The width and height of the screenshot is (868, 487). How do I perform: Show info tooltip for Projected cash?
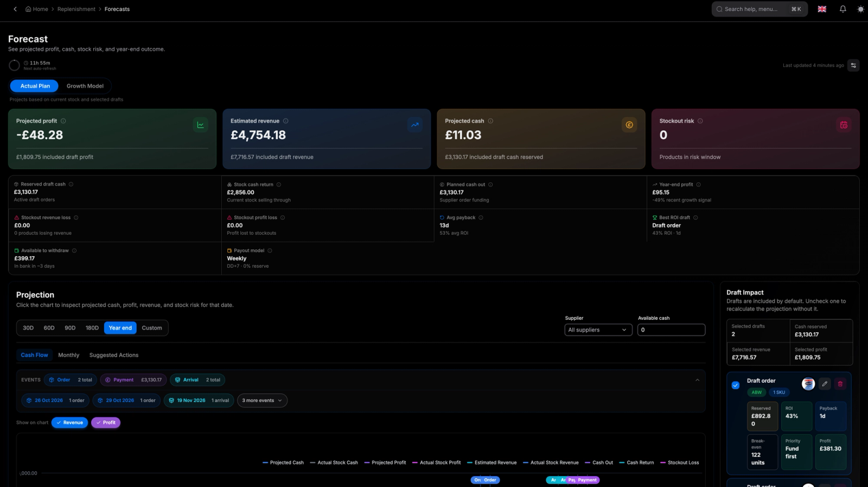490,121
